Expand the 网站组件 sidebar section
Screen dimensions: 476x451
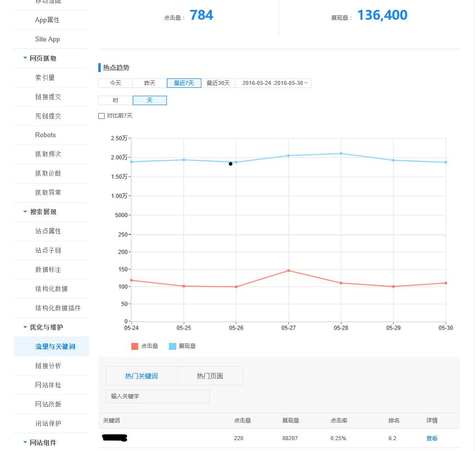42,443
